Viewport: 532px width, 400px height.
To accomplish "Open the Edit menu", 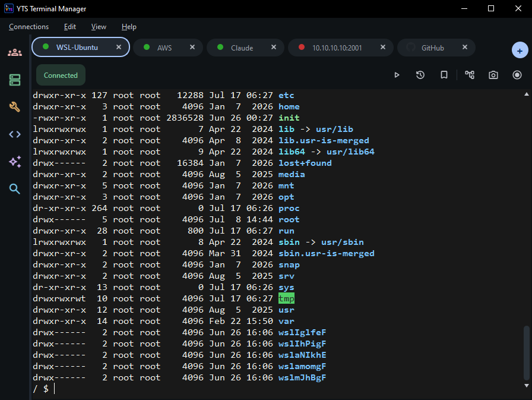I will tap(70, 27).
